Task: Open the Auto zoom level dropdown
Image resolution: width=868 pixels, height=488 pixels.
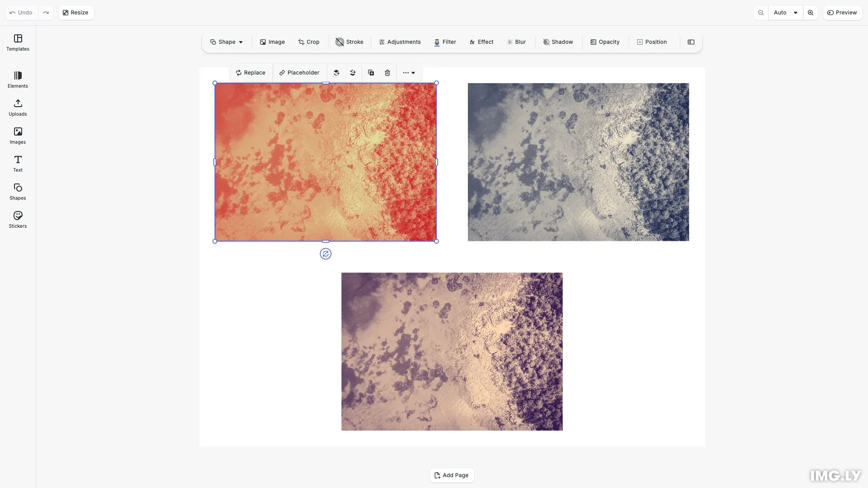Action: 785,13
